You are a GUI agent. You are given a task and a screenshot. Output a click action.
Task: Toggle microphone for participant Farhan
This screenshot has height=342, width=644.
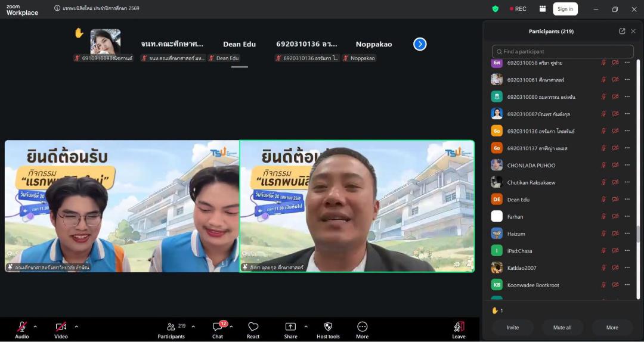coord(603,217)
